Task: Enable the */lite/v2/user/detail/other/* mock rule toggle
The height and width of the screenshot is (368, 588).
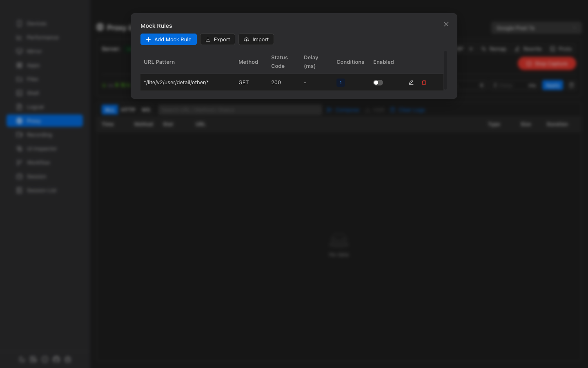Action: point(378,83)
